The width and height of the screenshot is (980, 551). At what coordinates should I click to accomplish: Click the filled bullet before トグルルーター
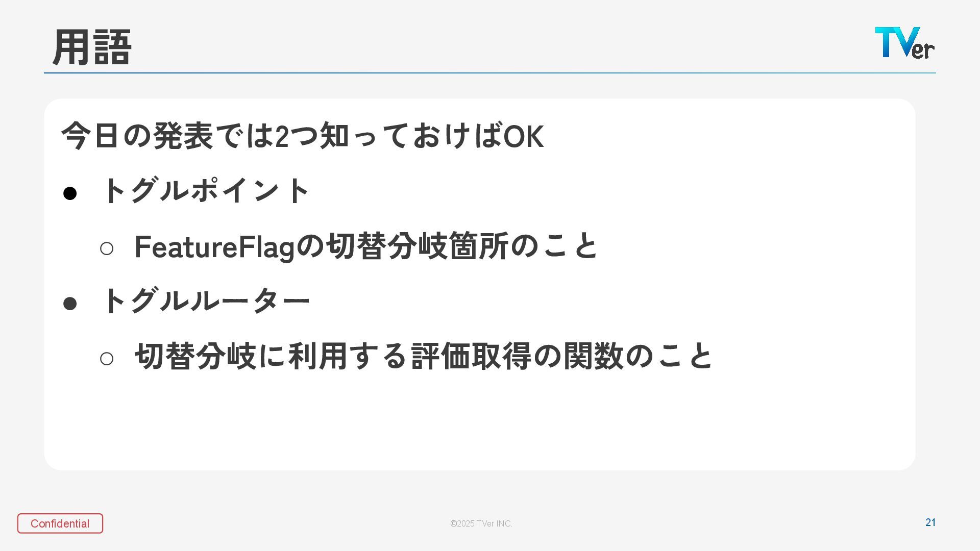[x=69, y=304]
